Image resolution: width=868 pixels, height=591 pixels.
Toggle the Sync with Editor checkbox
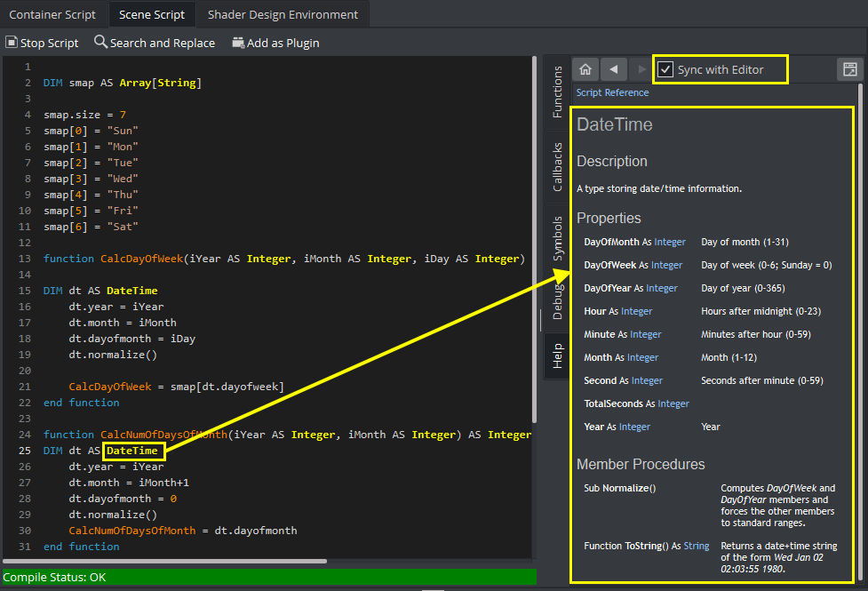pyautogui.click(x=665, y=69)
